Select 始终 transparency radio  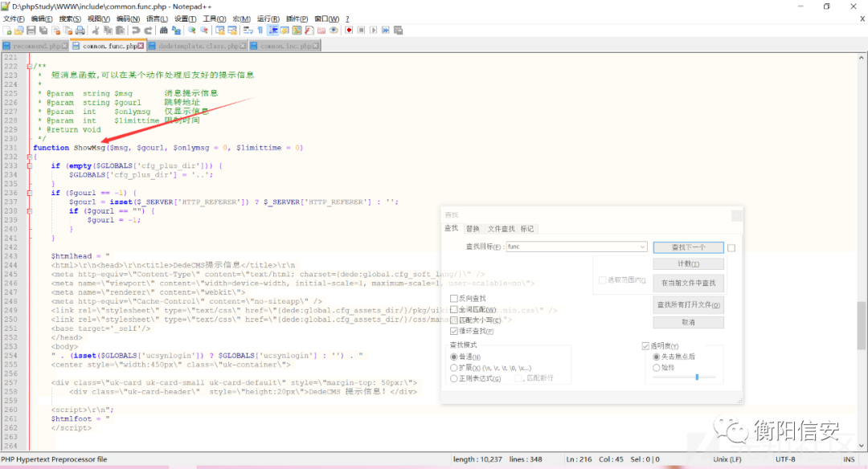(x=657, y=368)
